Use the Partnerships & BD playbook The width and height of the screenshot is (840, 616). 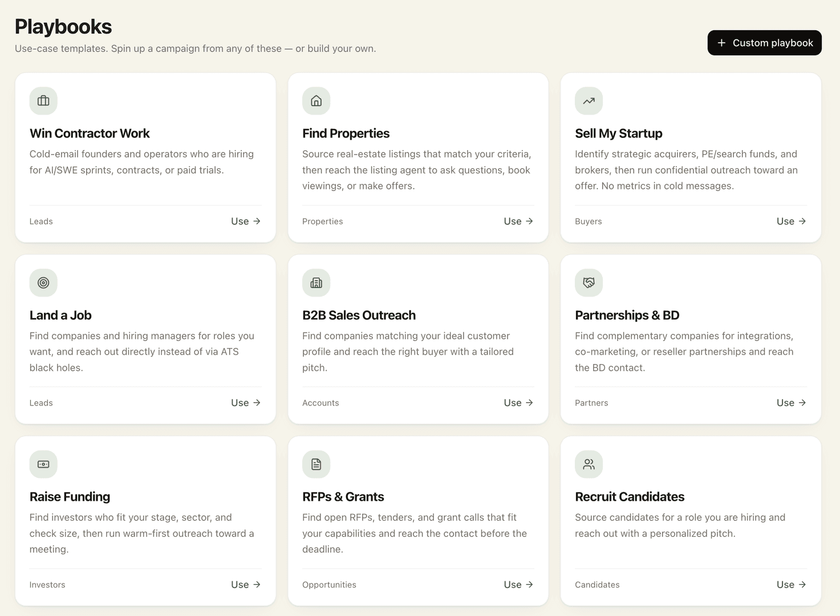tap(791, 403)
